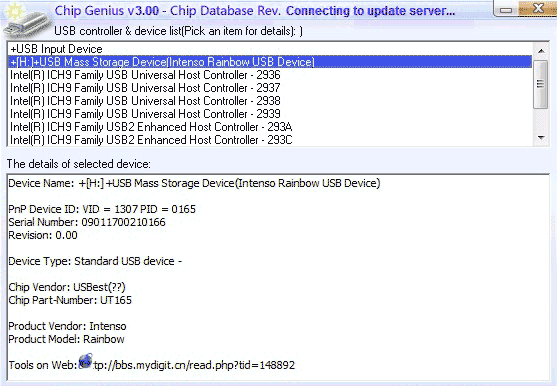The width and height of the screenshot is (557, 386).
Task: Select the '+[H:]+USB Mass Storage Device' list row
Action: (x=270, y=62)
